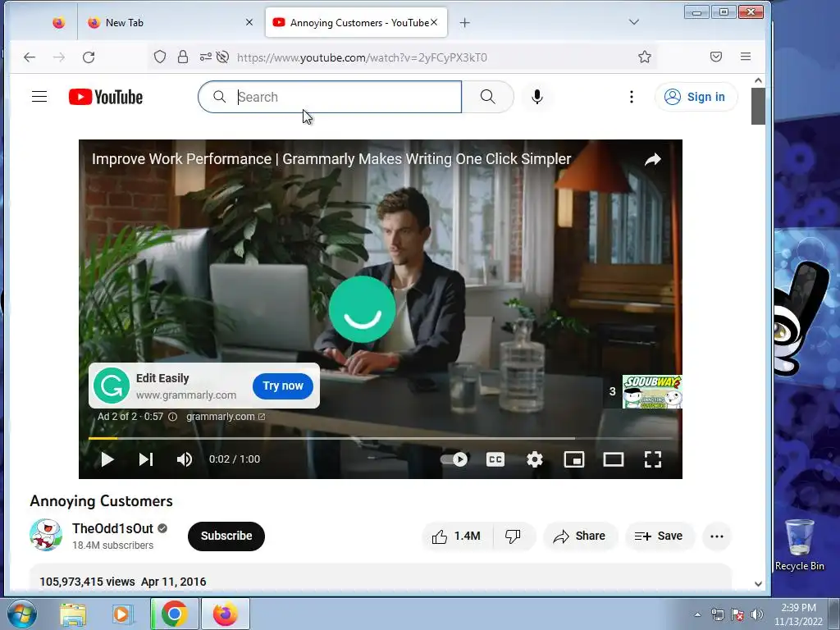The height and width of the screenshot is (630, 840).
Task: Mute the video volume speaker
Action: (185, 459)
